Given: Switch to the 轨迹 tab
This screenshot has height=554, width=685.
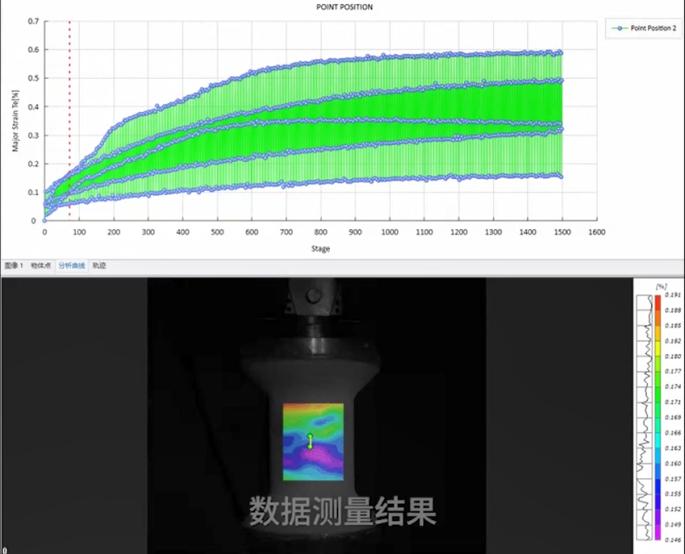Looking at the screenshot, I should tap(99, 266).
